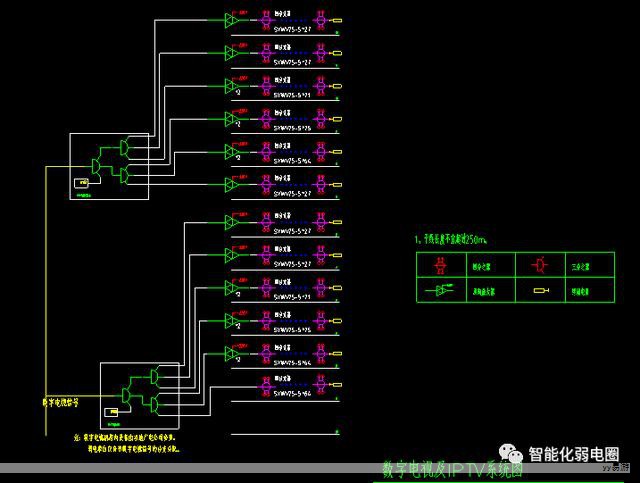Viewport: 640px width, 483px height.
Task: Select the yellow terminal resistor legend symbol
Action: tap(541, 291)
